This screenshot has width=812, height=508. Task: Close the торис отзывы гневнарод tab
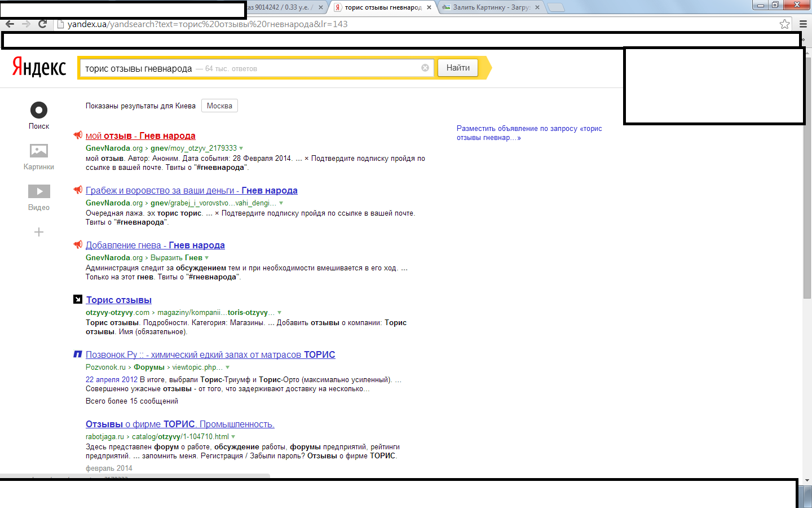(429, 7)
